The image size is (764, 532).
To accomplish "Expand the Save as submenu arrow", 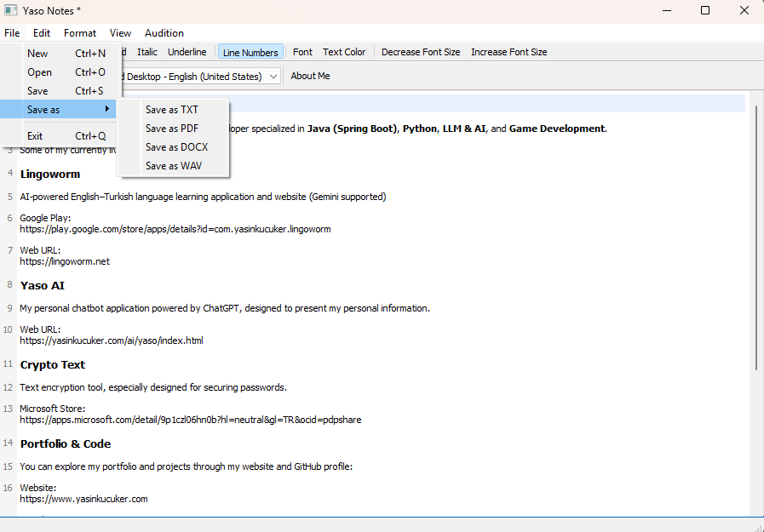I will pos(107,110).
